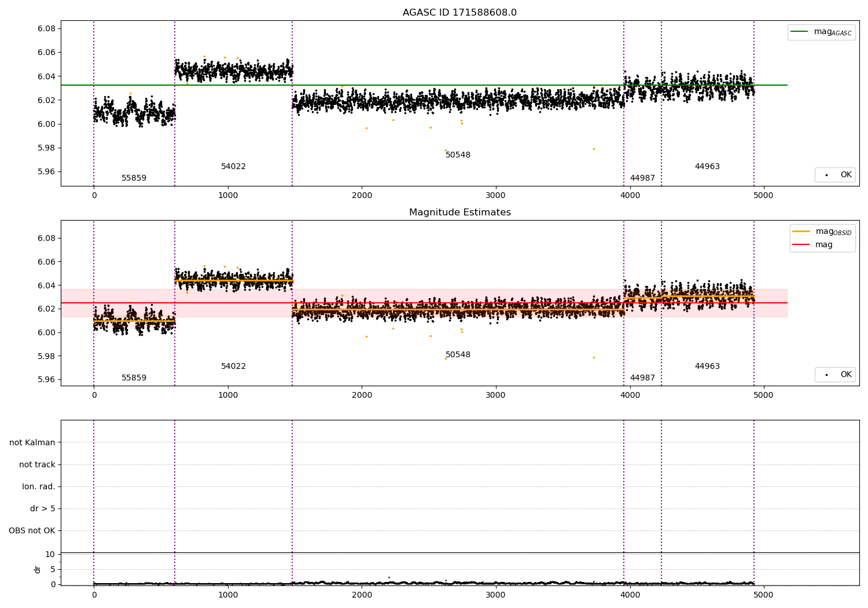Click x tick 0 under the dr plot
The height and width of the screenshot is (608, 868).
tap(94, 595)
